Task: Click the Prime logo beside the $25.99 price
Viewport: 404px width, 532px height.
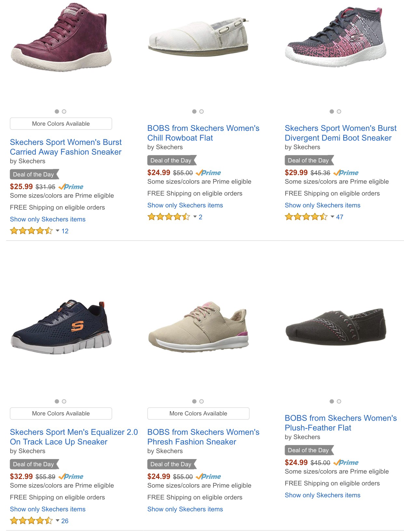Action: click(x=71, y=187)
